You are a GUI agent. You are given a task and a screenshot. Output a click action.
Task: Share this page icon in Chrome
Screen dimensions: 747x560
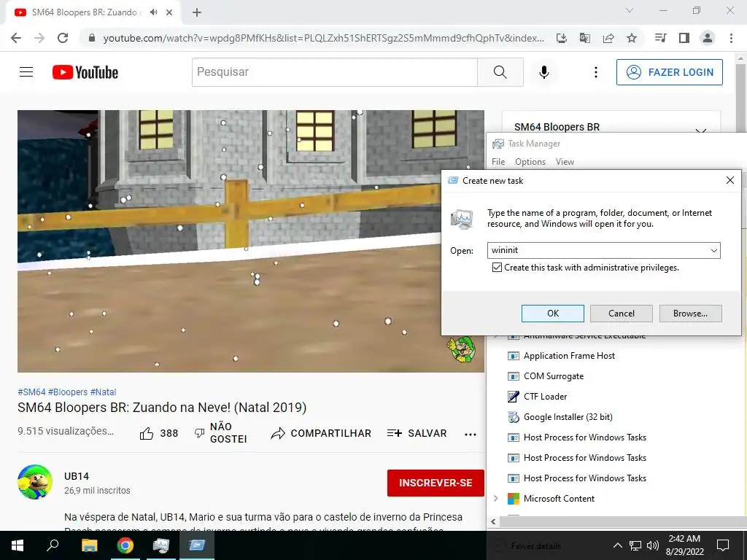click(x=608, y=38)
